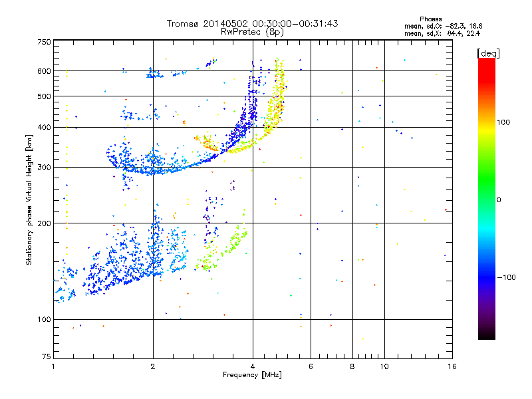The height and width of the screenshot is (399, 532).
Task: Click the '-100' colorbar tick label
Action: (x=506, y=277)
